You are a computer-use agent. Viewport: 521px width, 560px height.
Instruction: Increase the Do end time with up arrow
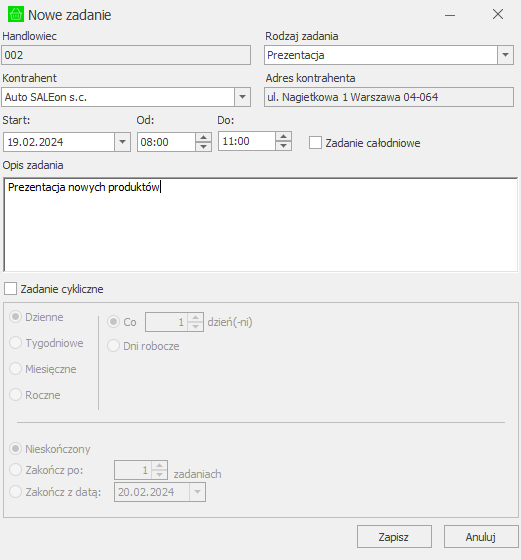click(284, 136)
